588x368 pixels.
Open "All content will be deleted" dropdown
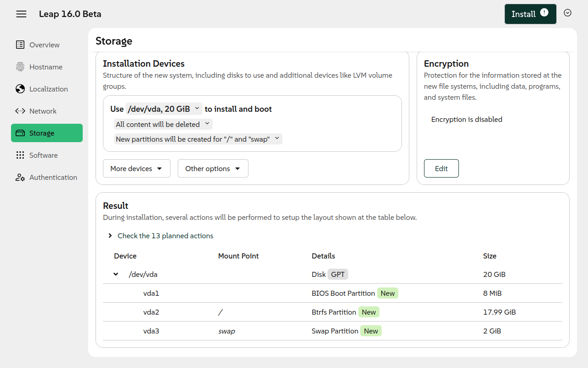click(x=163, y=124)
